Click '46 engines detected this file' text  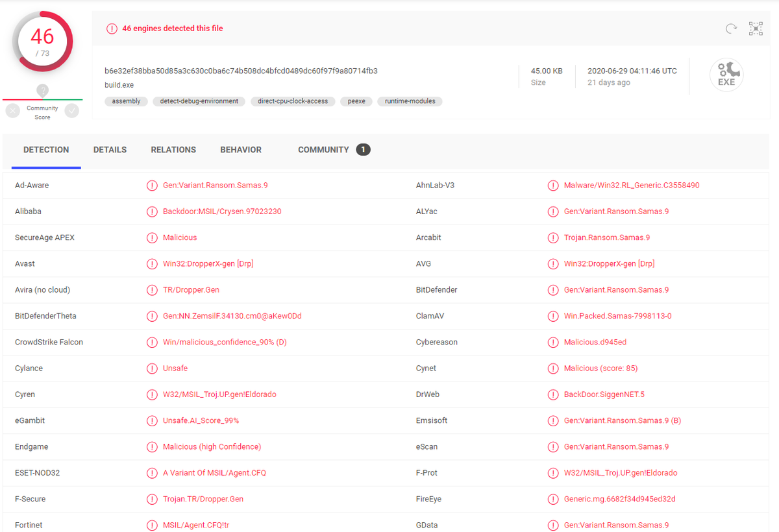(x=173, y=29)
